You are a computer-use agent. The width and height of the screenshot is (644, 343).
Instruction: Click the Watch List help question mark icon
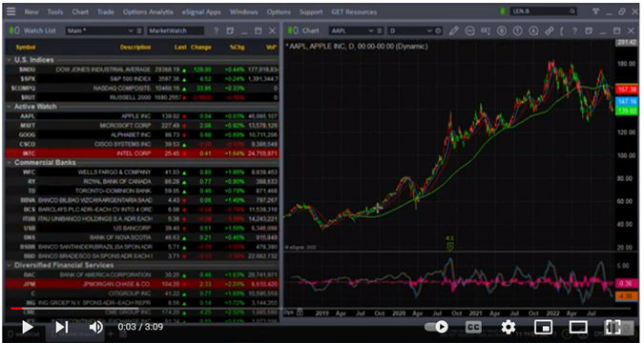point(216,30)
